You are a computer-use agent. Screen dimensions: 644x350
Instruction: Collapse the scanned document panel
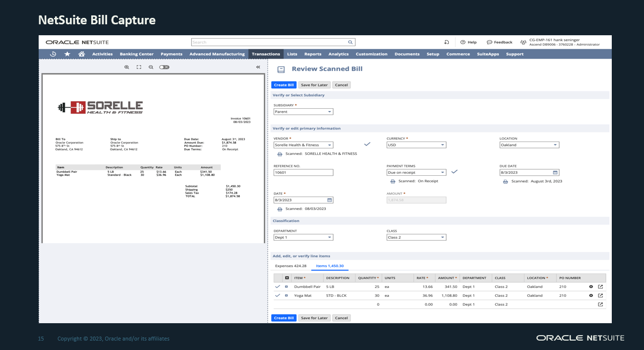[258, 67]
